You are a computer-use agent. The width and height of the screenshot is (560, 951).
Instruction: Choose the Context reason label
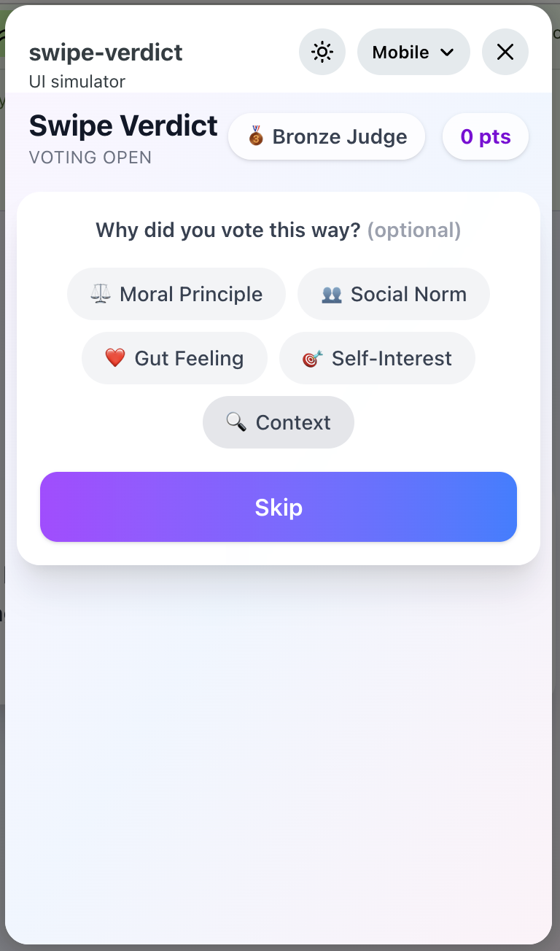click(293, 422)
